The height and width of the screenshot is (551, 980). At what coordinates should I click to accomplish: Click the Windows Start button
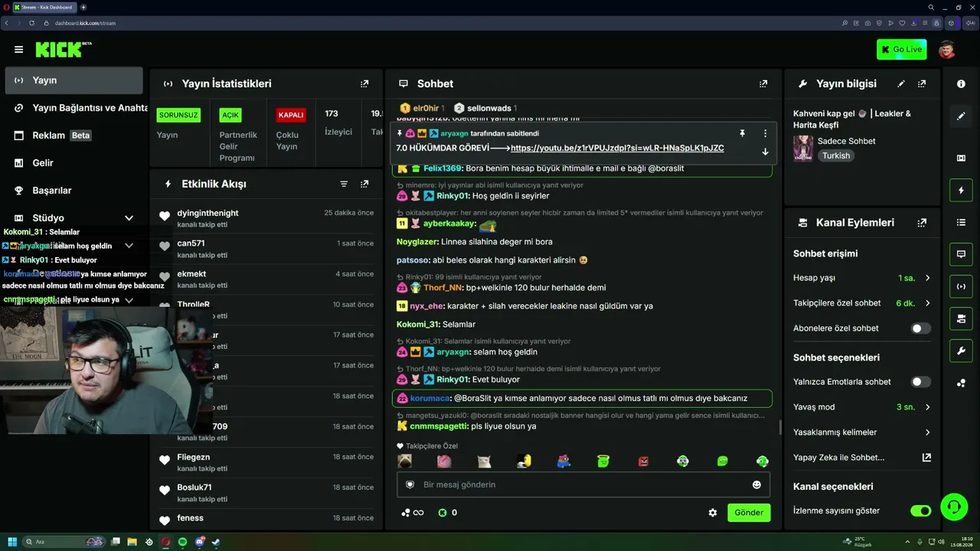click(x=12, y=542)
